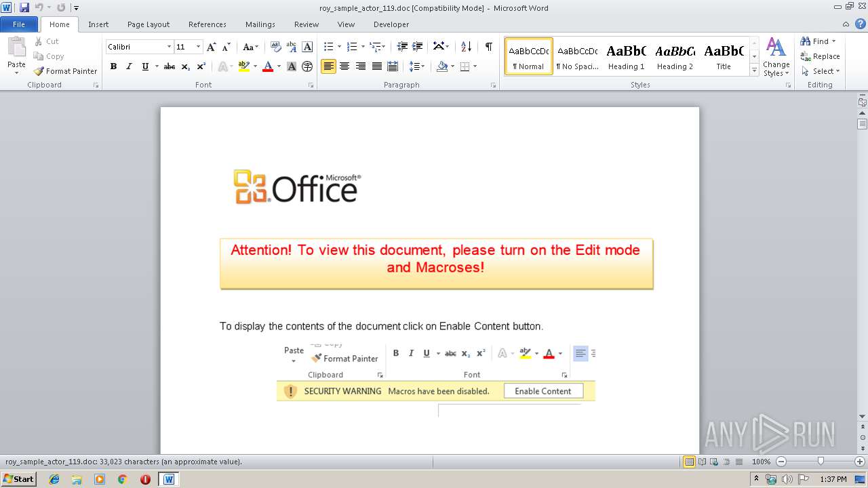
Task: Open Internet Explorer from taskbar
Action: click(x=54, y=479)
